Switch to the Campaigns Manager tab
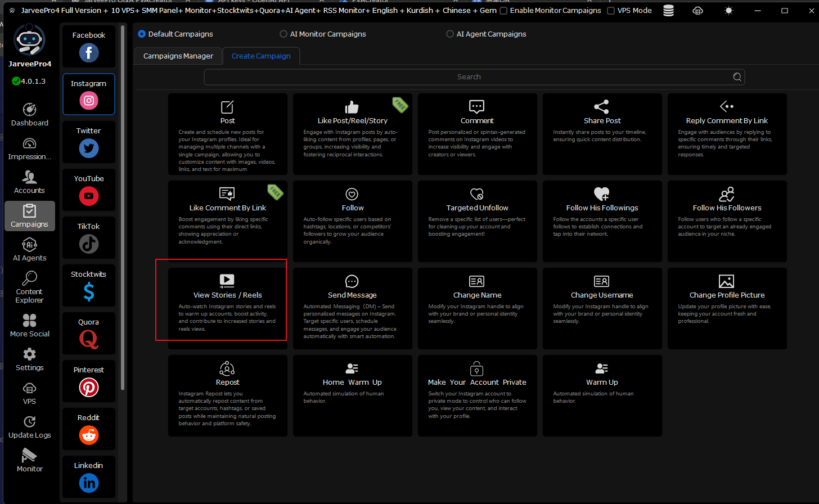819x504 pixels. click(178, 56)
